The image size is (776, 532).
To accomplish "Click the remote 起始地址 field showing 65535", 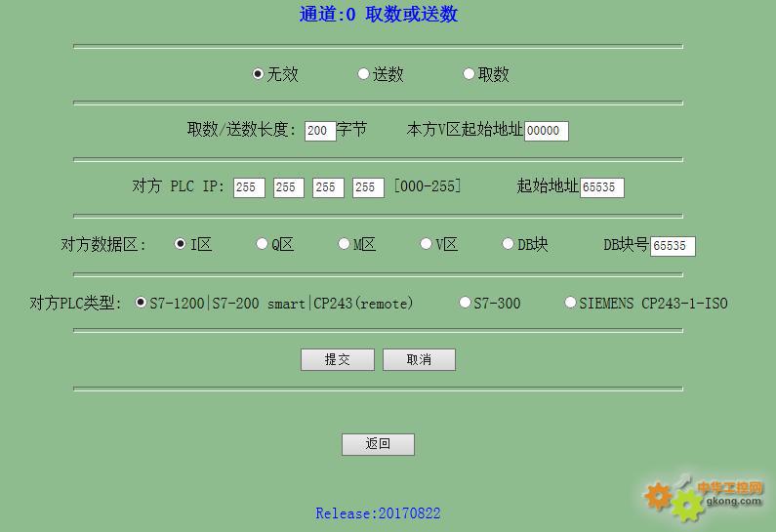I will [602, 187].
